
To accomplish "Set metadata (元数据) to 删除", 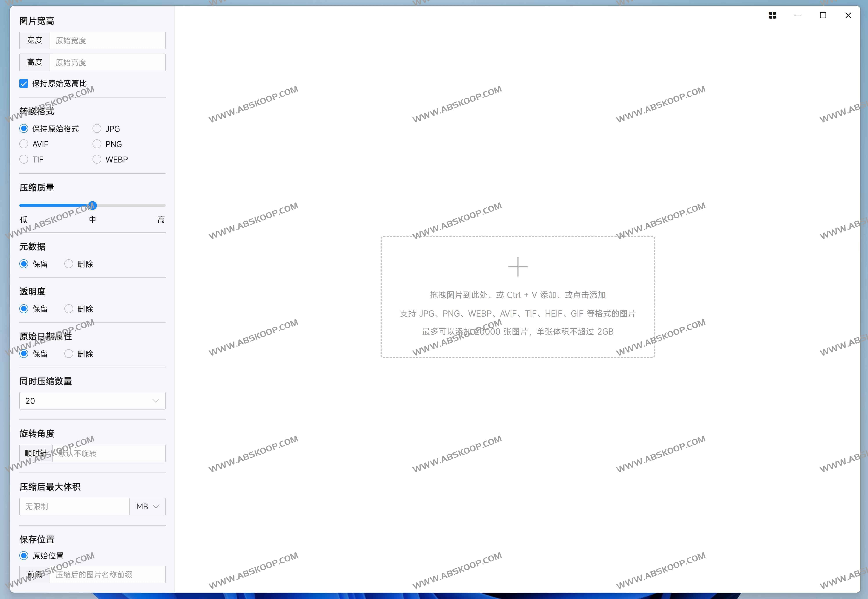I will click(x=69, y=264).
